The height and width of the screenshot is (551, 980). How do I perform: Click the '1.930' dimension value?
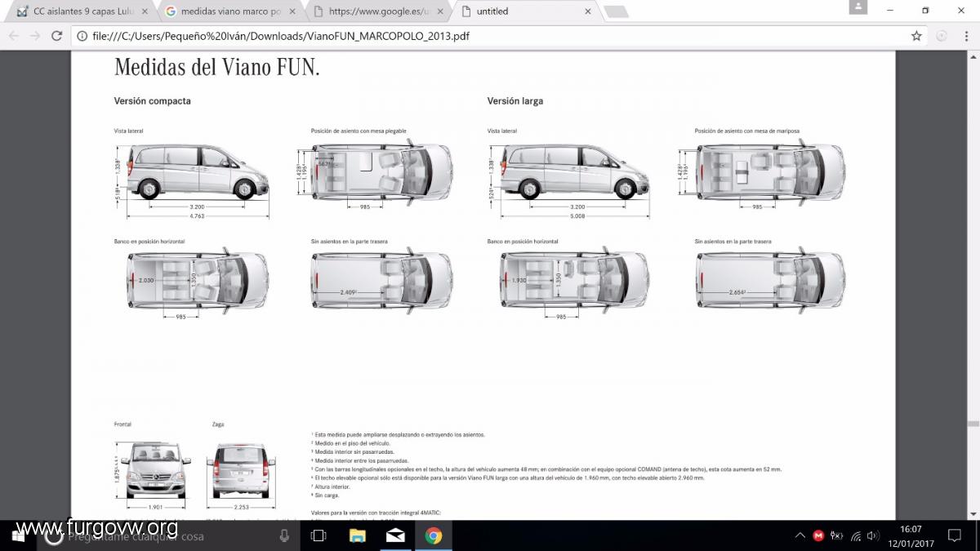click(519, 281)
